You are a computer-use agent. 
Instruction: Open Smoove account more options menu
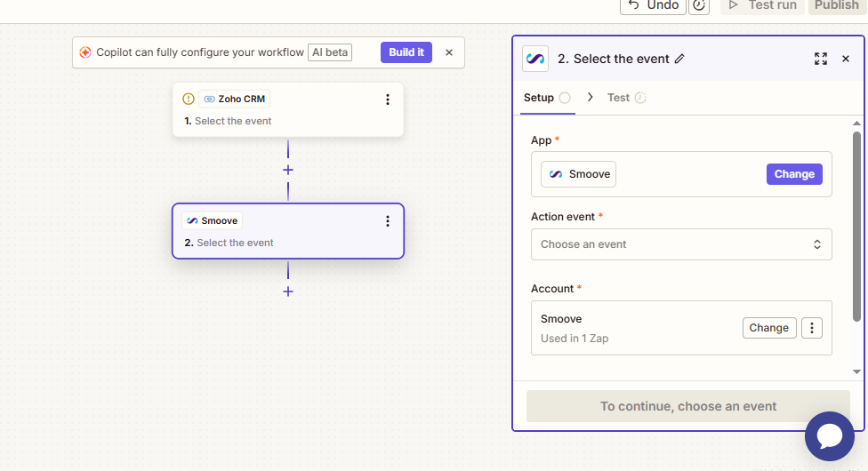coord(811,328)
